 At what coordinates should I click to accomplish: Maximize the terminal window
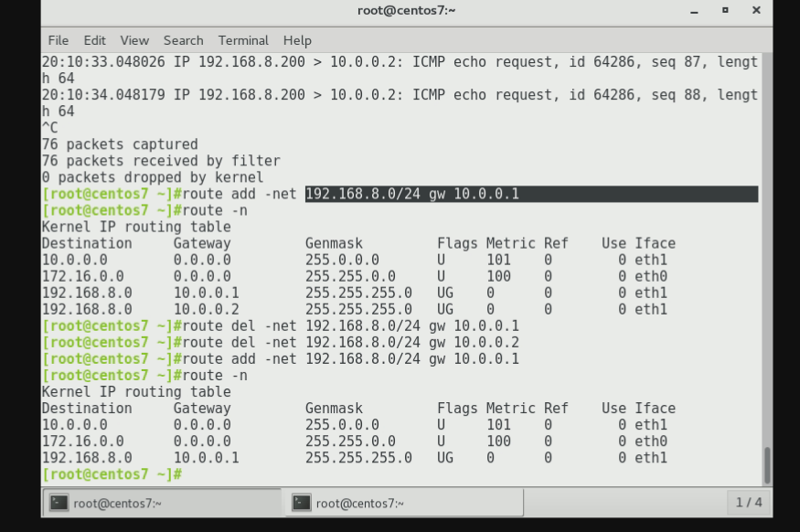pos(725,10)
